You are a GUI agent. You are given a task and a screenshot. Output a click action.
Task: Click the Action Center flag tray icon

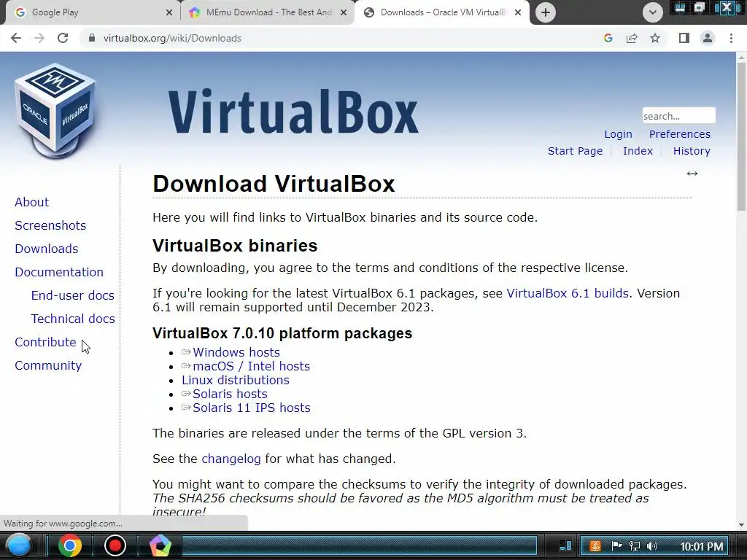pyautogui.click(x=616, y=546)
